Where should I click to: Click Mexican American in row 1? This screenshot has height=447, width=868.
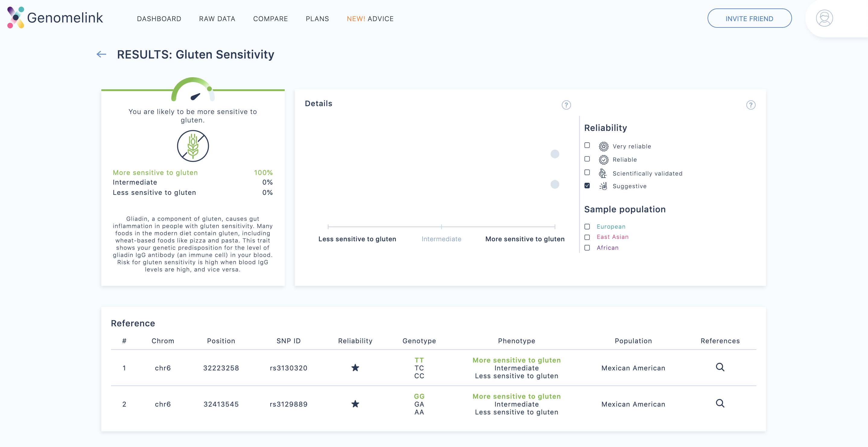(x=633, y=368)
